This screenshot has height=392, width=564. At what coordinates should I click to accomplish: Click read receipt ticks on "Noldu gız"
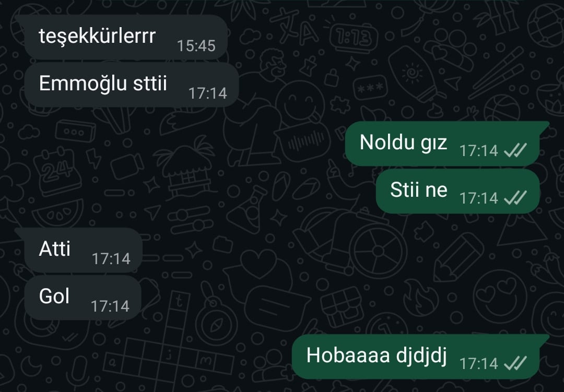pyautogui.click(x=515, y=150)
